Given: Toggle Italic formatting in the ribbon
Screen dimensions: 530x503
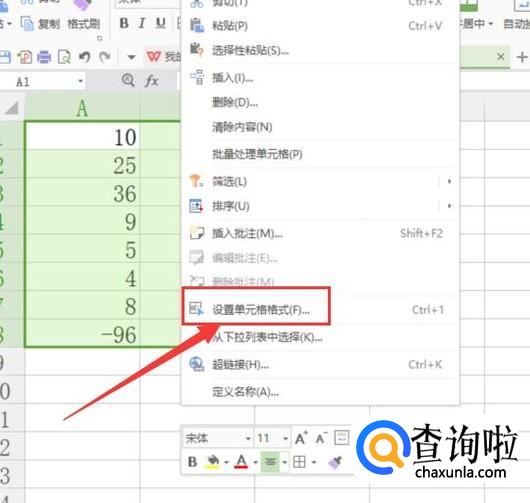Looking at the screenshot, I should (x=142, y=23).
